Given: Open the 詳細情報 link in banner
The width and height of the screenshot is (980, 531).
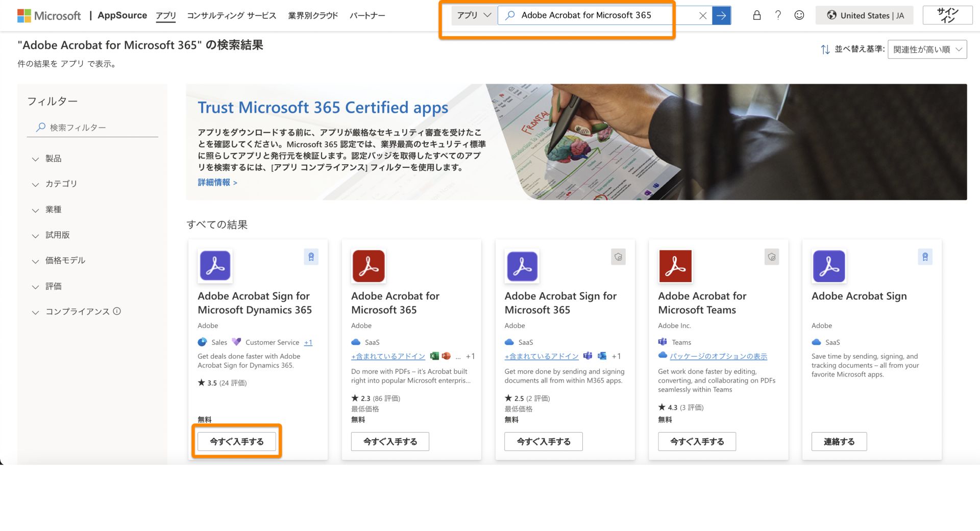Looking at the screenshot, I should [217, 182].
